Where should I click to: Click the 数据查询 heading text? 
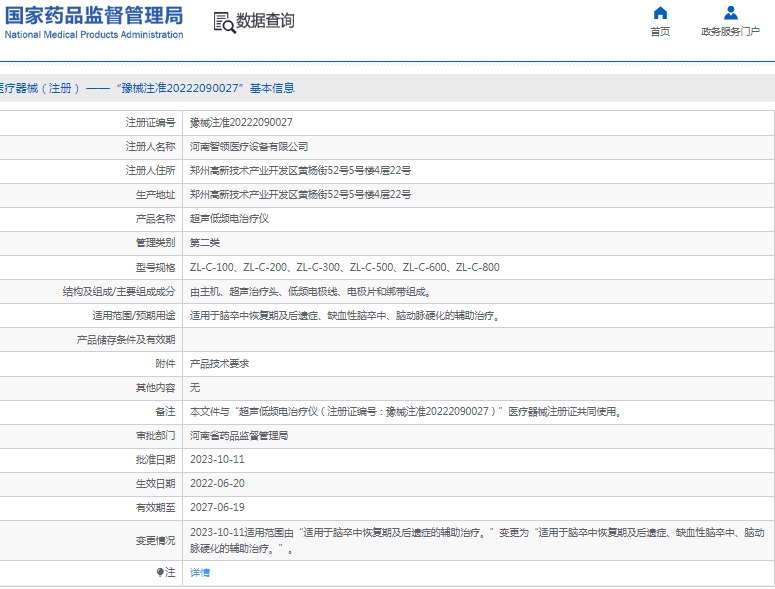click(x=265, y=21)
